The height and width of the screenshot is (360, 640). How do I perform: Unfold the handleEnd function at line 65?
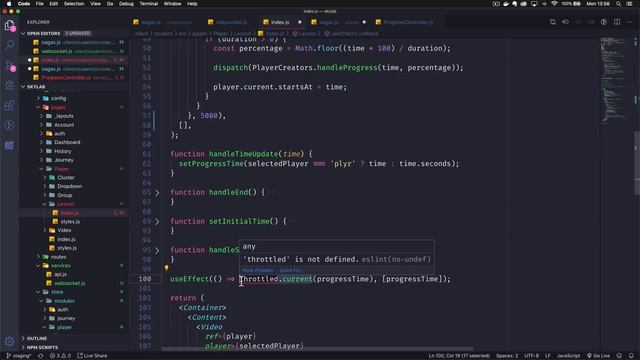point(157,192)
